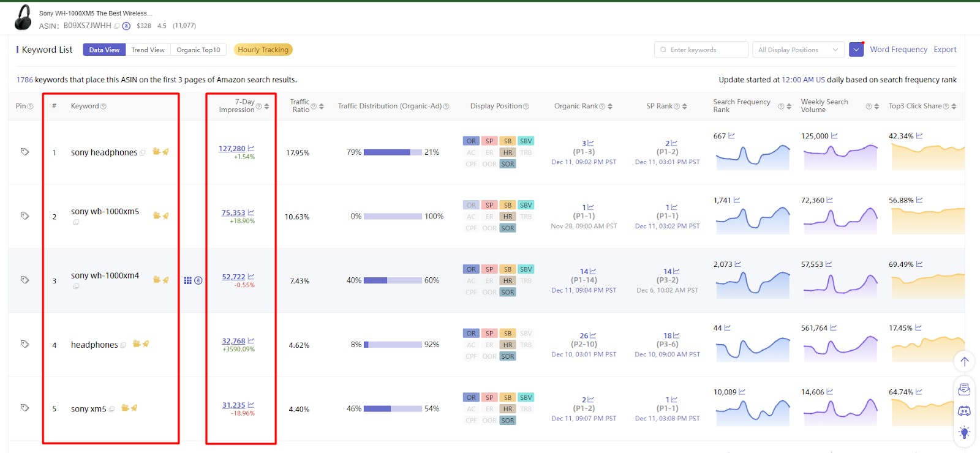Show help for Keyword column

(x=104, y=107)
